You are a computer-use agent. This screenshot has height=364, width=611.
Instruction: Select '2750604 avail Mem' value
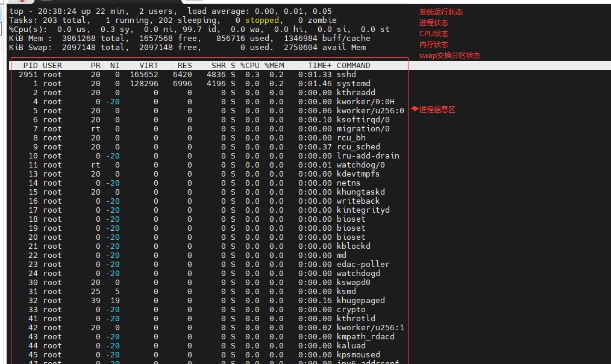(325, 47)
